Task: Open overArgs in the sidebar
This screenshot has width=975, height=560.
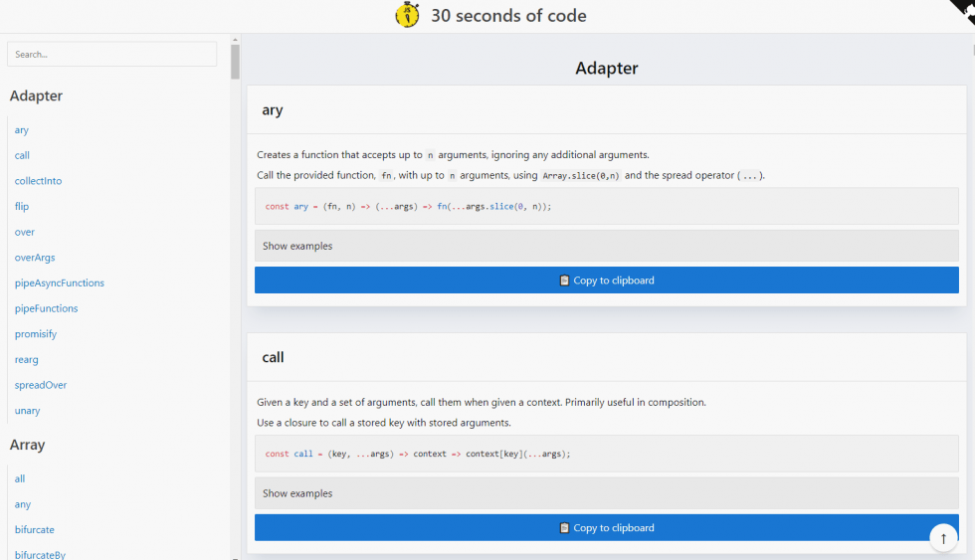Action: click(35, 258)
